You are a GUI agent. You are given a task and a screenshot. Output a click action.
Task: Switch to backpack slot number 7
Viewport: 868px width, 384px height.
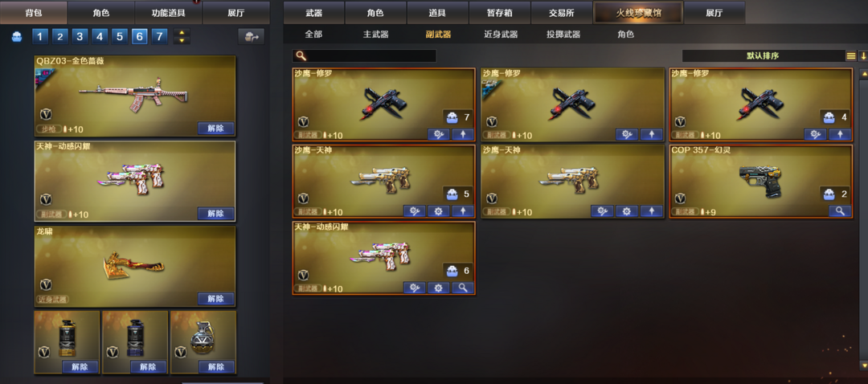(159, 36)
